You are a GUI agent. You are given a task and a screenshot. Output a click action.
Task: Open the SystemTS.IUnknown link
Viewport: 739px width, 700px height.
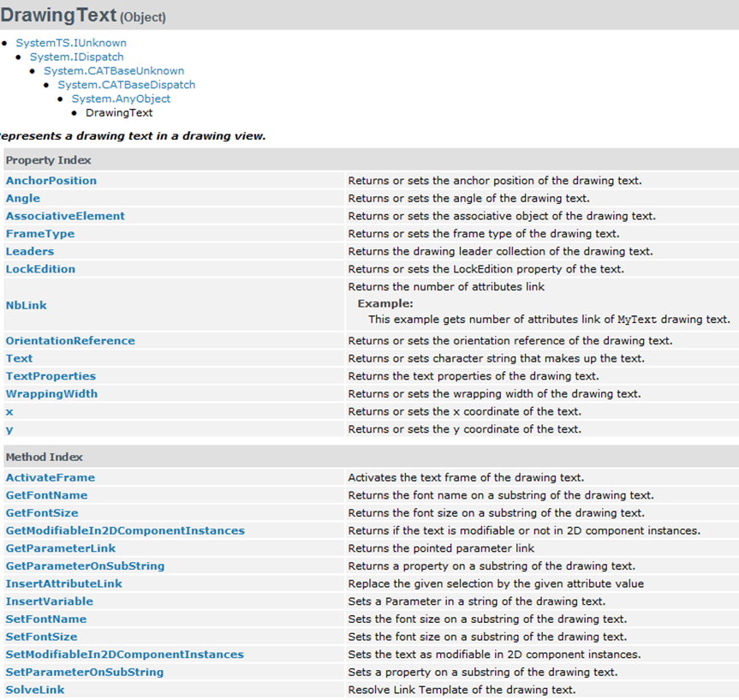71,43
